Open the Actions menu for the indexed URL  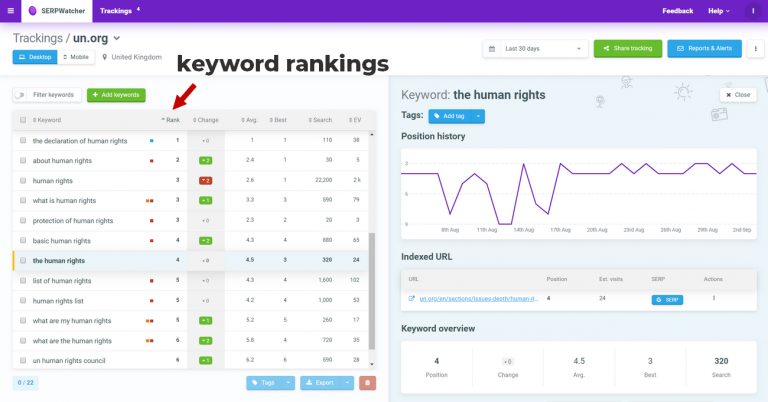click(713, 298)
